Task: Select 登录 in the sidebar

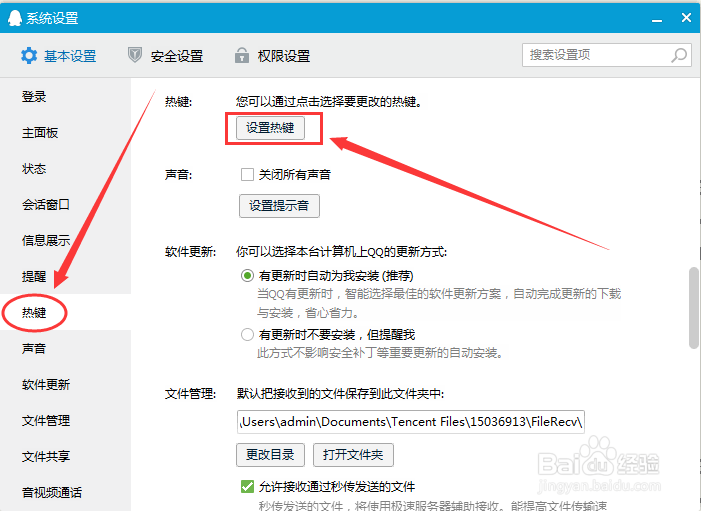Action: tap(65, 97)
